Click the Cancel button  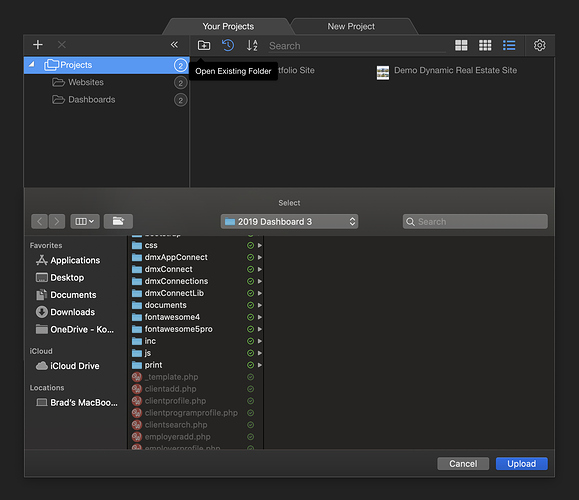click(x=463, y=464)
